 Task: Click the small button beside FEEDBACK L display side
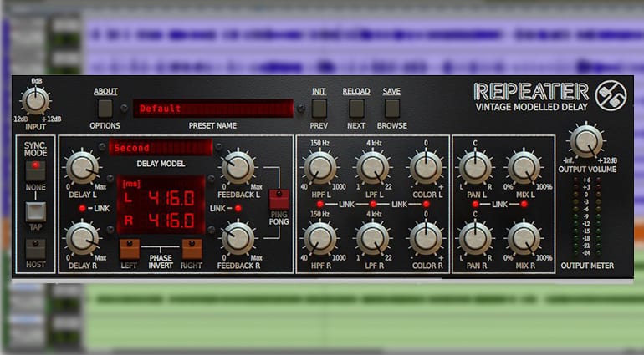coord(211,179)
